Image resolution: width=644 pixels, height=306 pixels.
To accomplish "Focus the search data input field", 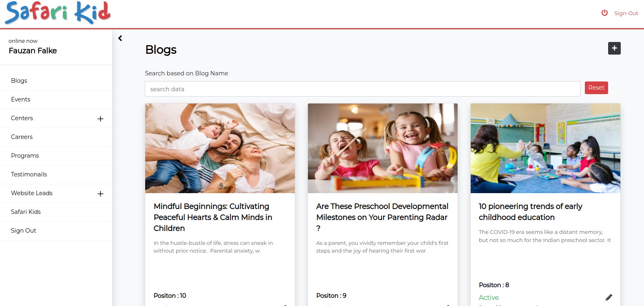I will tap(363, 89).
